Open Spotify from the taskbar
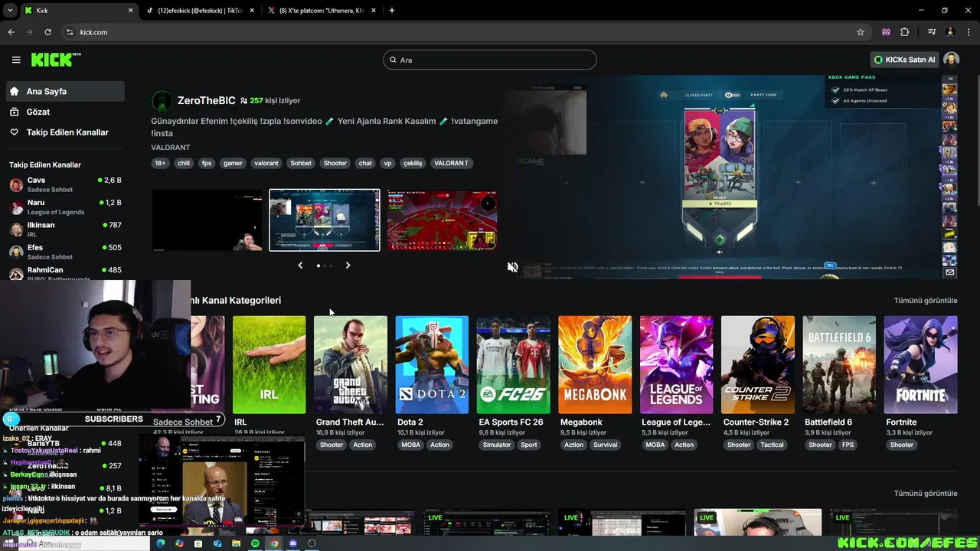The image size is (980, 551). point(255,543)
